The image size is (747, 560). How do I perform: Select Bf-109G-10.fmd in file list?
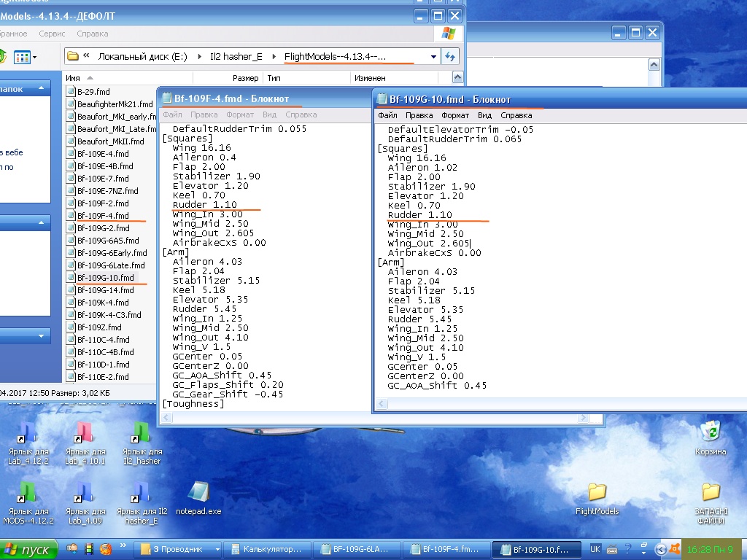105,278
